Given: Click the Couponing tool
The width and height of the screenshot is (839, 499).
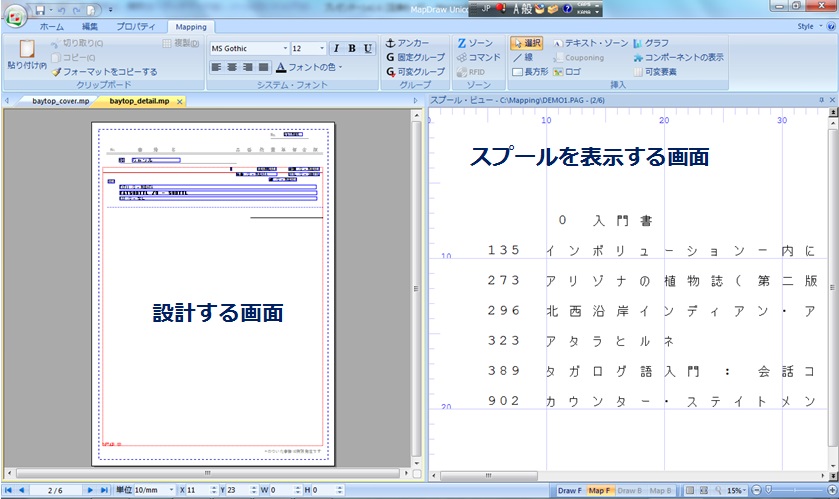Looking at the screenshot, I should pos(578,57).
